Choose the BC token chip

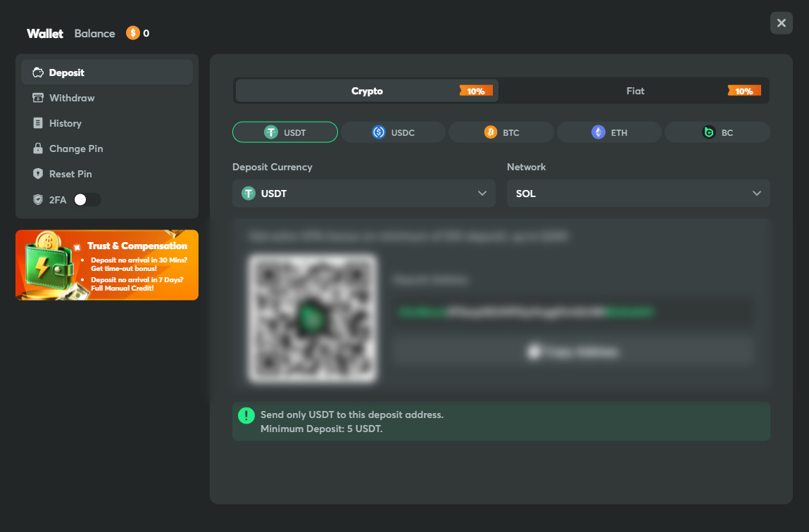click(717, 132)
